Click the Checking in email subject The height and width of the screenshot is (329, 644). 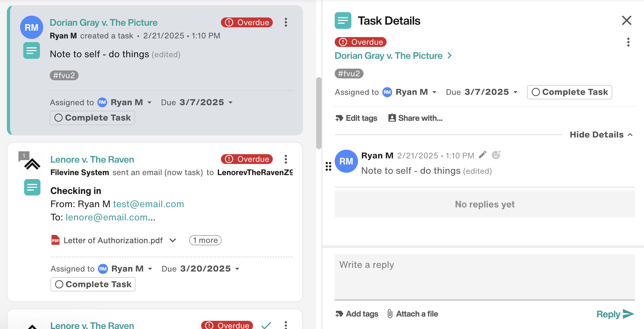(x=76, y=191)
